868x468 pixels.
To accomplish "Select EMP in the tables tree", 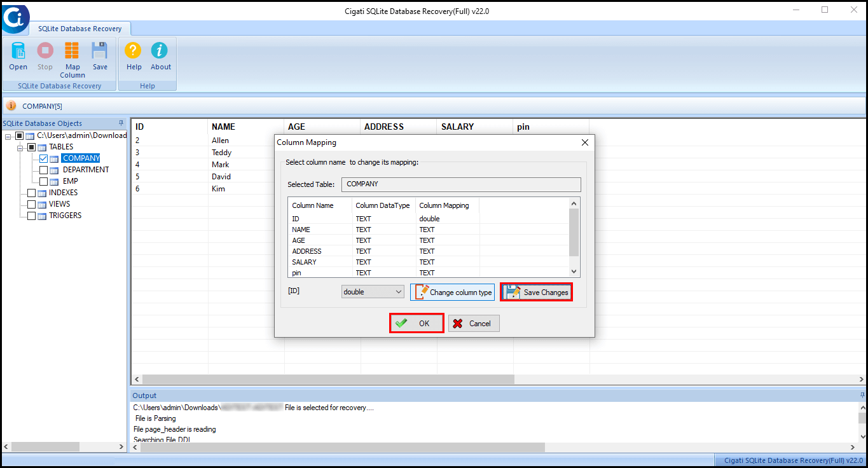I will (71, 181).
